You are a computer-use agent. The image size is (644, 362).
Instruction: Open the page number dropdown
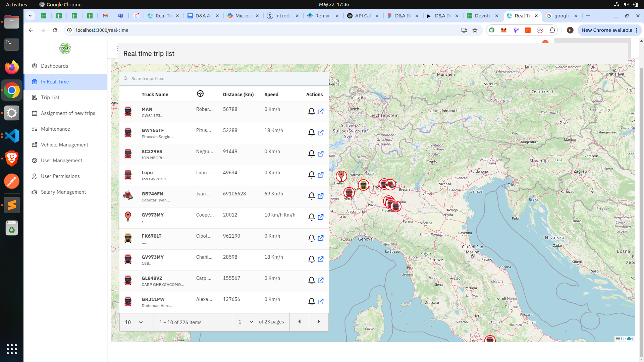(246, 322)
